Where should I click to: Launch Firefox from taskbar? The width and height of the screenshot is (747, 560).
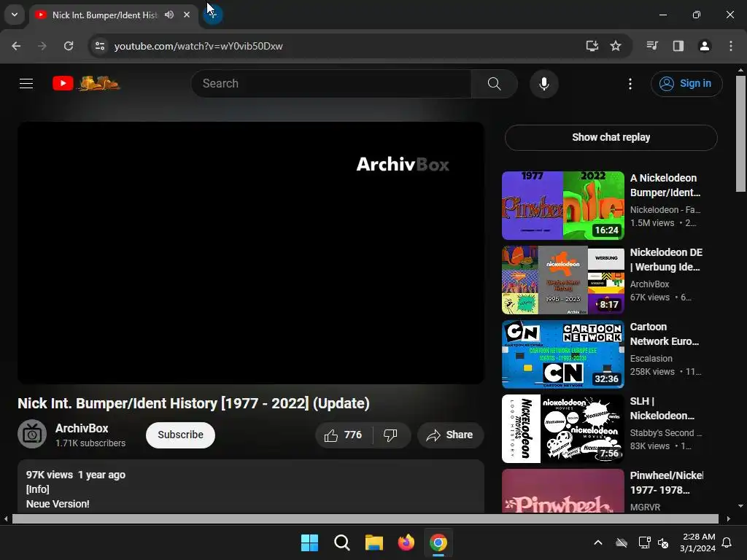coord(406,542)
